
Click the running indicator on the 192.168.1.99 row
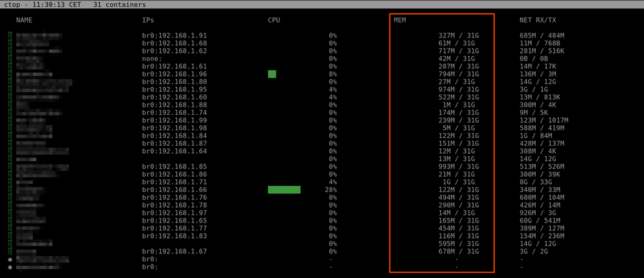click(x=10, y=121)
